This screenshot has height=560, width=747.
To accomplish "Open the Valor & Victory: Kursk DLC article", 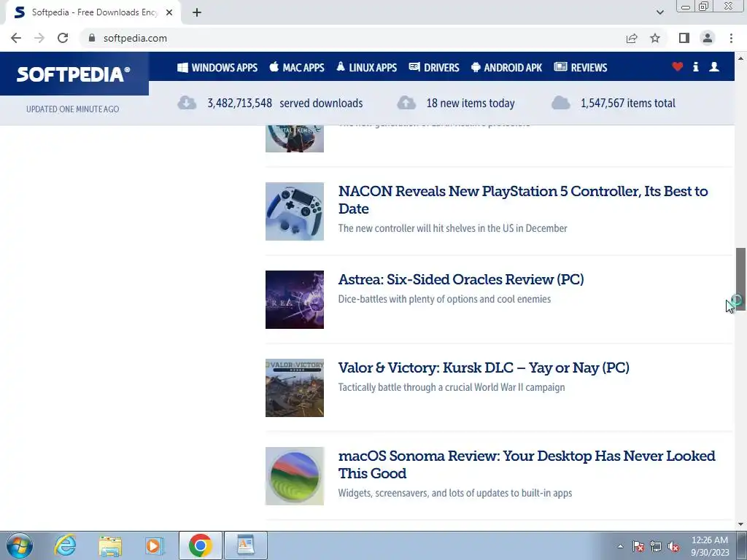I will pyautogui.click(x=484, y=367).
